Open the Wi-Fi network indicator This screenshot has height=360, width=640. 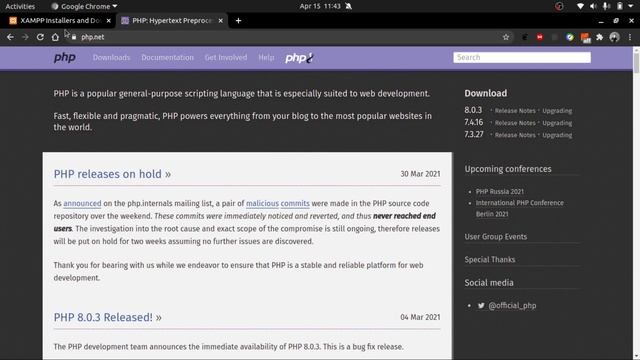coord(580,6)
